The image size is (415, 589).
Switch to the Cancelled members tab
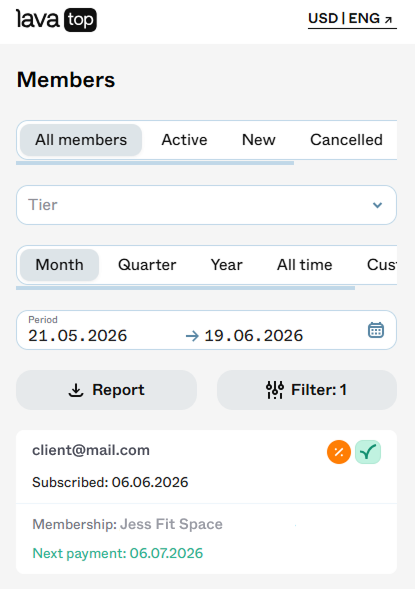(x=346, y=140)
